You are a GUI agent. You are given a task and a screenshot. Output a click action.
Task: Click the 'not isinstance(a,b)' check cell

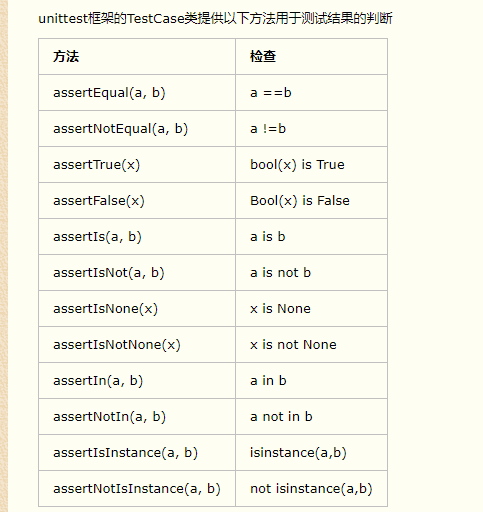point(311,489)
